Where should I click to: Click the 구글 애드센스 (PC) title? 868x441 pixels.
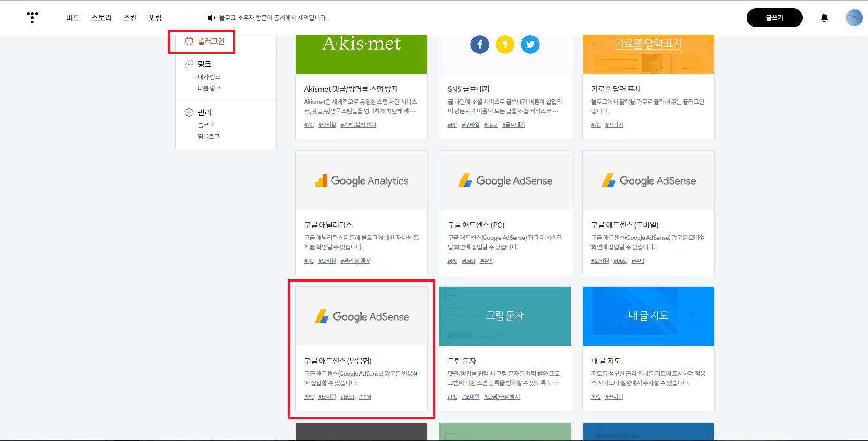click(x=476, y=225)
